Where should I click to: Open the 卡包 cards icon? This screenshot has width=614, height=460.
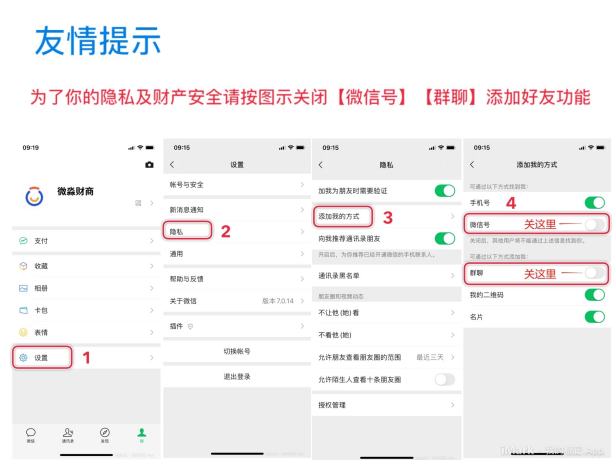(x=23, y=310)
